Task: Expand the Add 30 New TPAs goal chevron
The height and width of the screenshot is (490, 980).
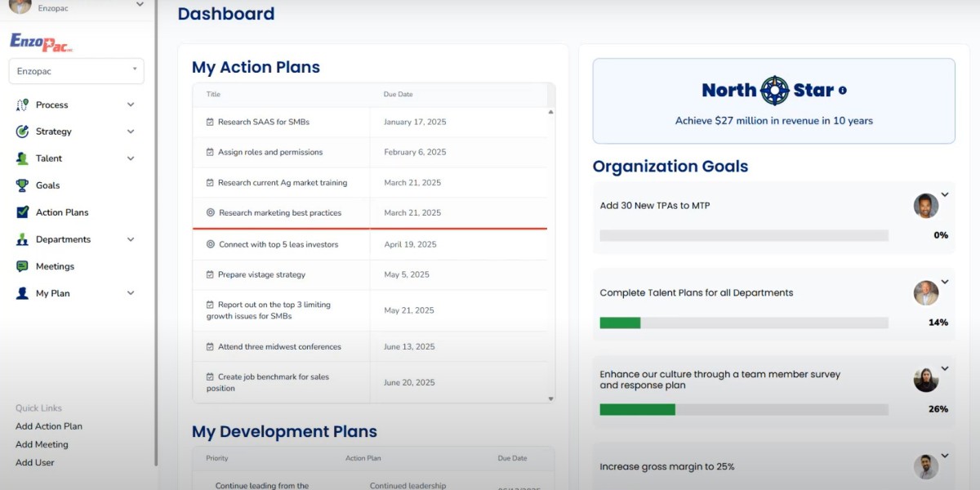Action: click(945, 194)
